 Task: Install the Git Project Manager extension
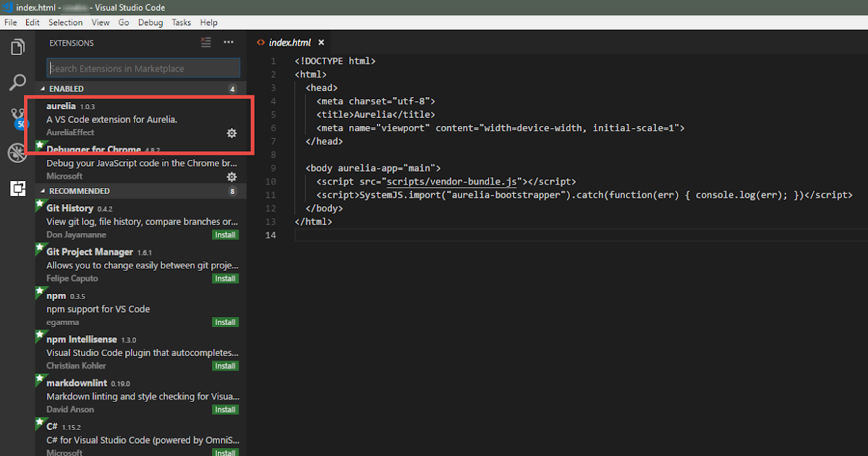(x=225, y=279)
